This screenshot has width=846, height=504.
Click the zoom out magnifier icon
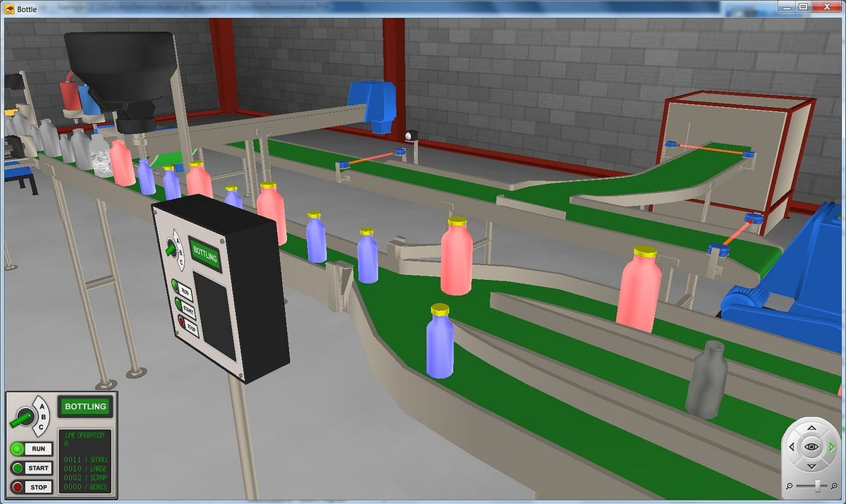(789, 486)
